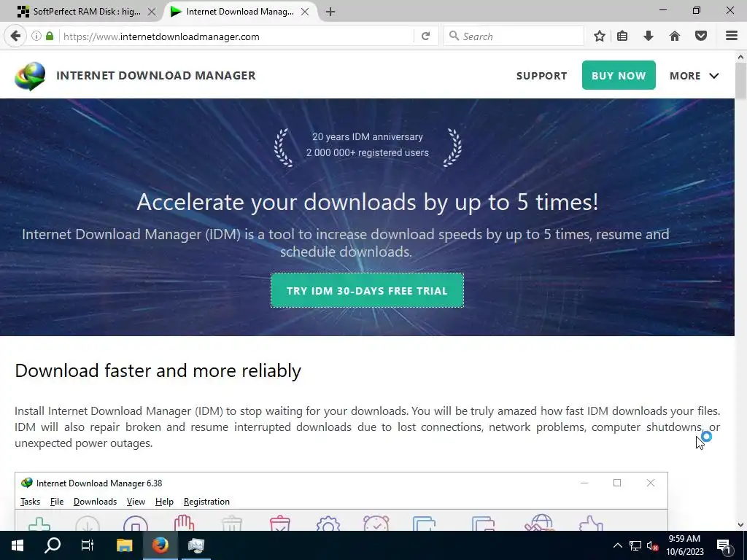Click the Help menu in IDM screenshot
Image resolution: width=747 pixels, height=560 pixels.
pos(164,502)
